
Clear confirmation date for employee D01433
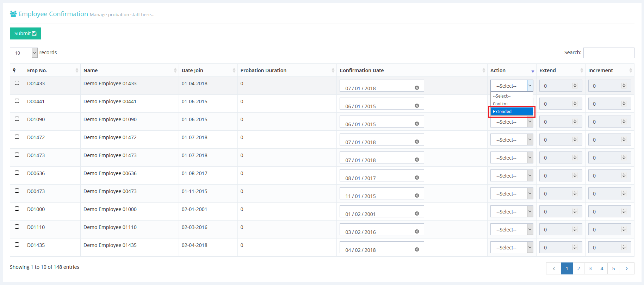click(417, 88)
